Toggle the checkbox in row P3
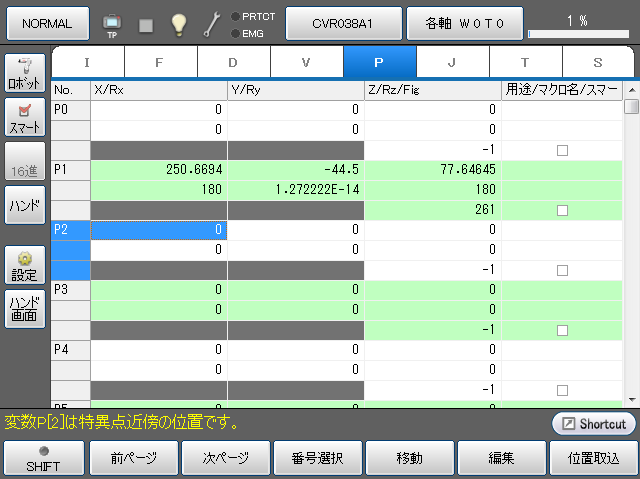 tap(562, 330)
